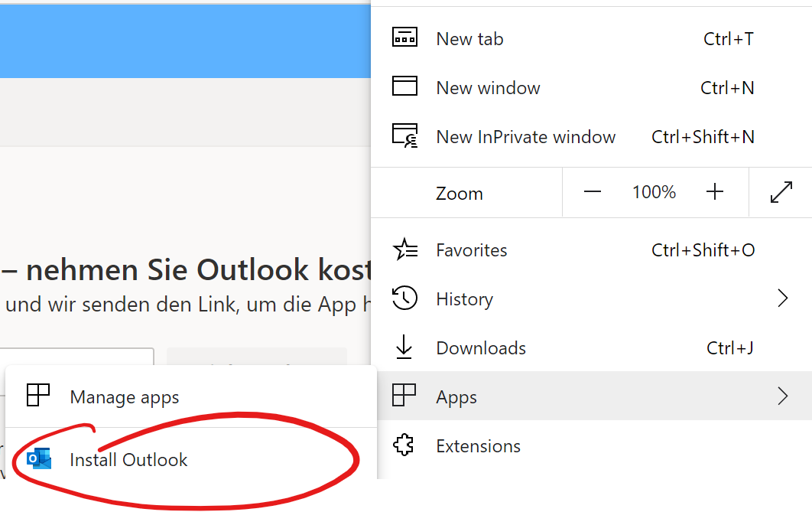Screen dimensions: 812x512
Task: Click the Extensions puzzle piece icon
Action: click(x=404, y=445)
